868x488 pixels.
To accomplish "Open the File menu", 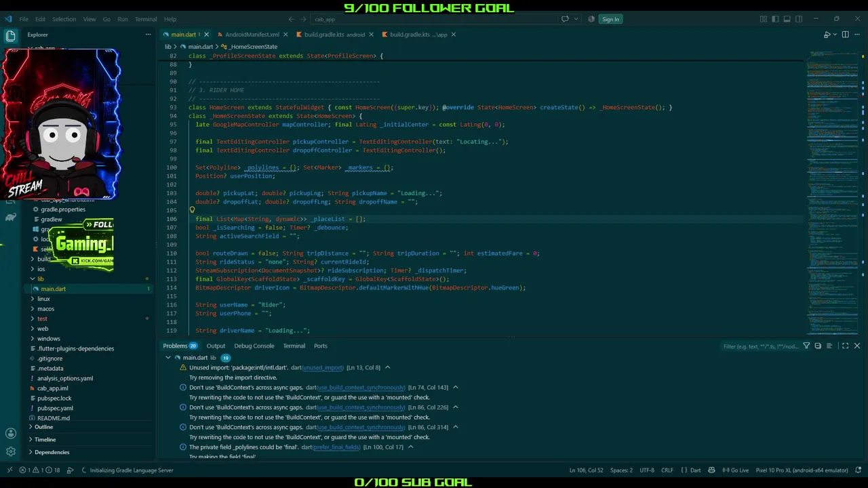I will (24, 19).
